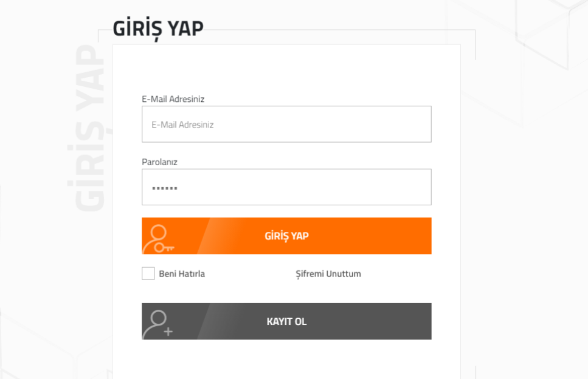Image resolution: width=588 pixels, height=379 pixels.
Task: Click the user-key icon on the login button
Action: (159, 239)
